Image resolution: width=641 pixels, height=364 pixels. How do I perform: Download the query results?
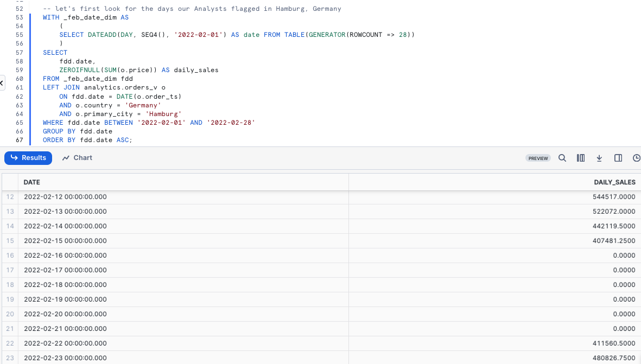(599, 158)
